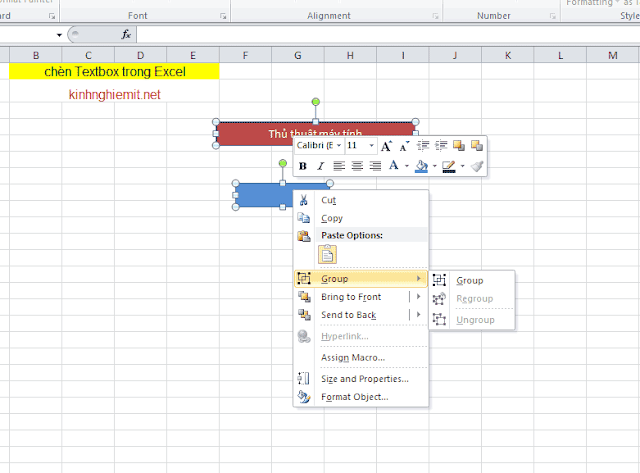The image size is (640, 473).
Task: Center text using mini toolbar
Action: pos(357,166)
